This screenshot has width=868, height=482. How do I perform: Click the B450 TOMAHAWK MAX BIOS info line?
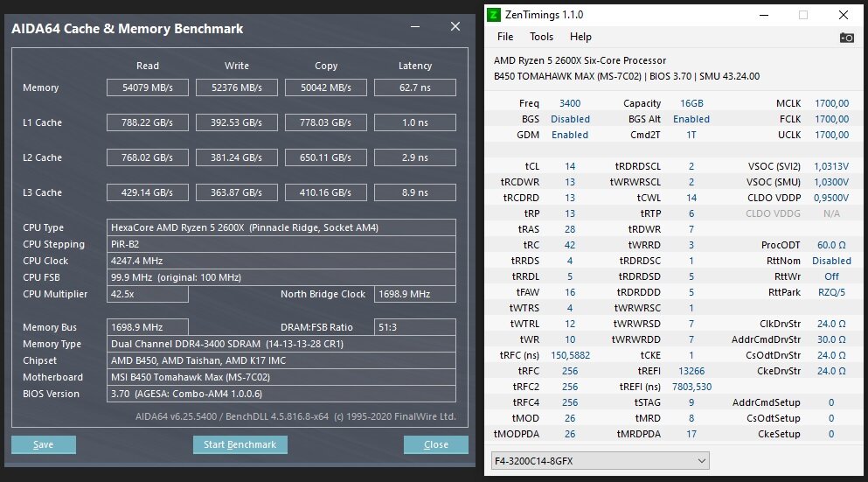tap(626, 76)
